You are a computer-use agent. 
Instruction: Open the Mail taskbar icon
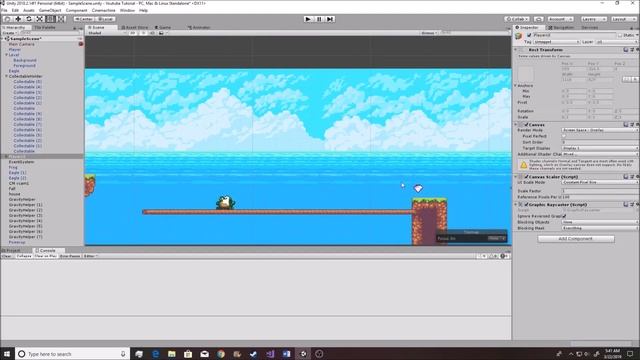[x=204, y=354]
